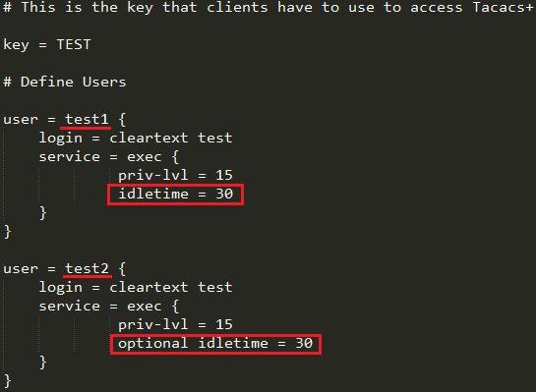536x392 pixels.
Task: Click the closing brace ending test1 block
Action: [8, 232]
